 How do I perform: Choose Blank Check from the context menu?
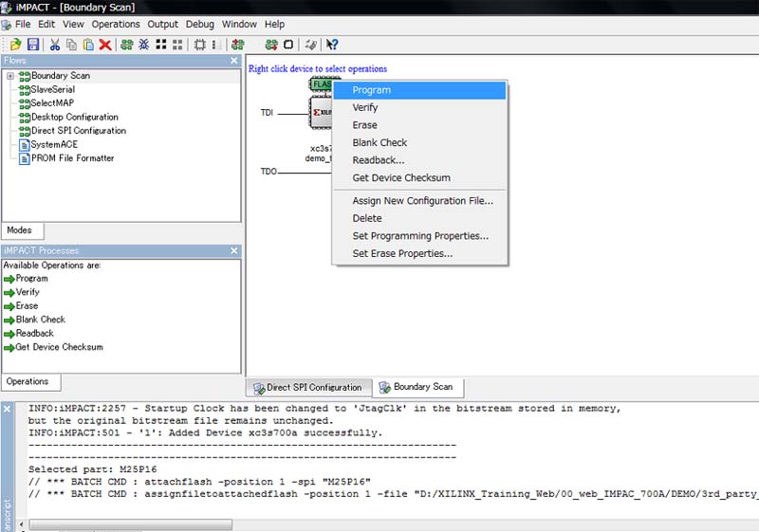coord(419,142)
